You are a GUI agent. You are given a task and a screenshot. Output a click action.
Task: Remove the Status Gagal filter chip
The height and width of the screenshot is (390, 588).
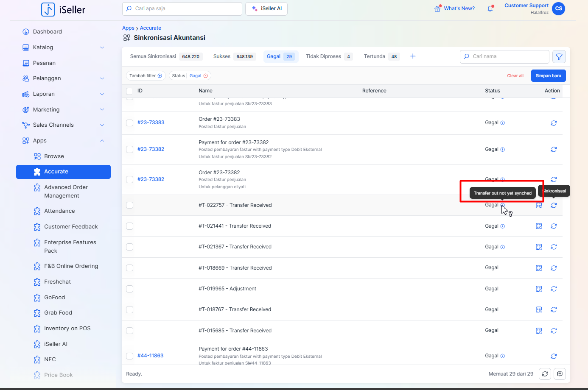(206, 76)
